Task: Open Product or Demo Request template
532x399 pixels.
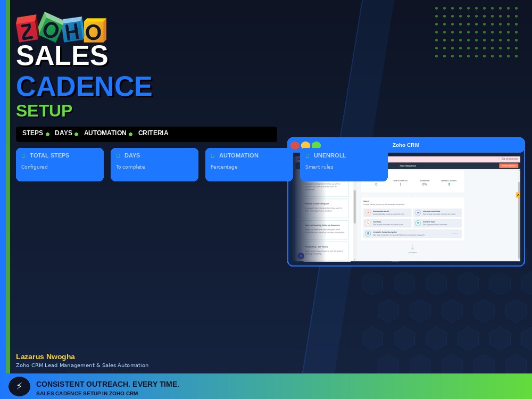Action: tap(325, 208)
